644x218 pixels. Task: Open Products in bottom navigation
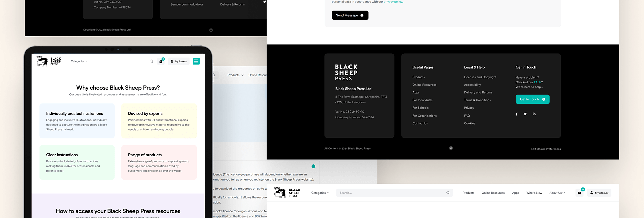[x=468, y=193]
